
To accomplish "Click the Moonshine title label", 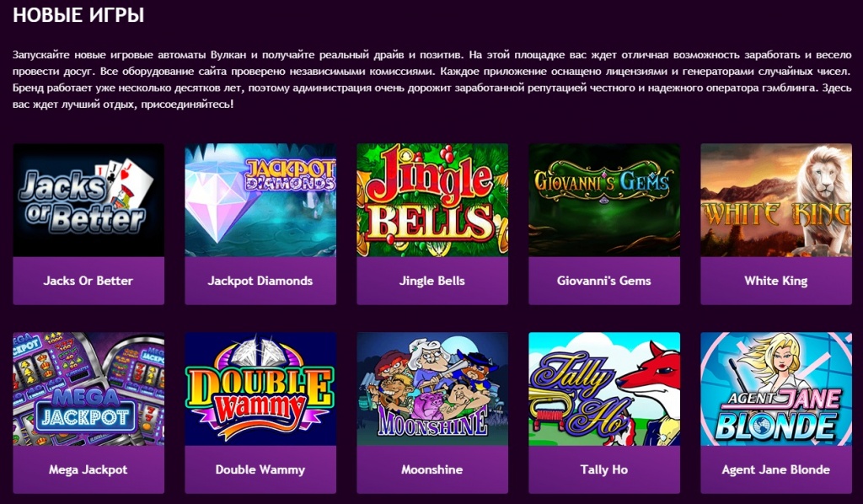I will [432, 470].
